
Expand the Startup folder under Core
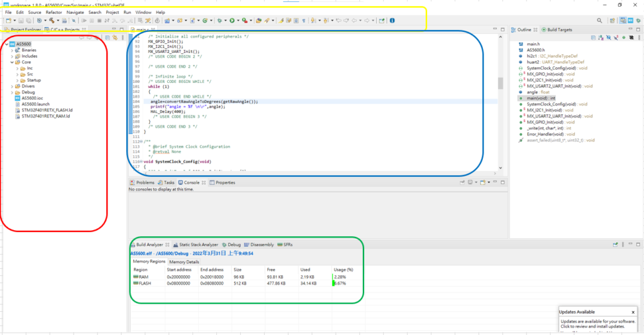(x=17, y=80)
